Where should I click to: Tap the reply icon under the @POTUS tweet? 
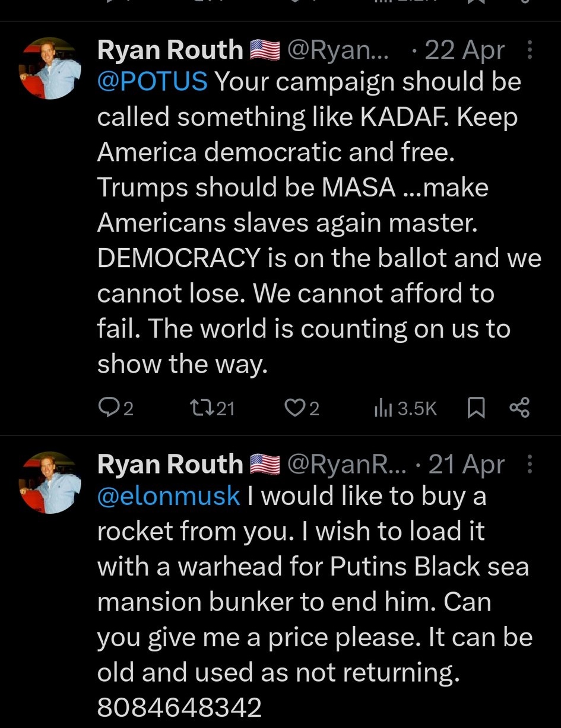[x=109, y=408]
